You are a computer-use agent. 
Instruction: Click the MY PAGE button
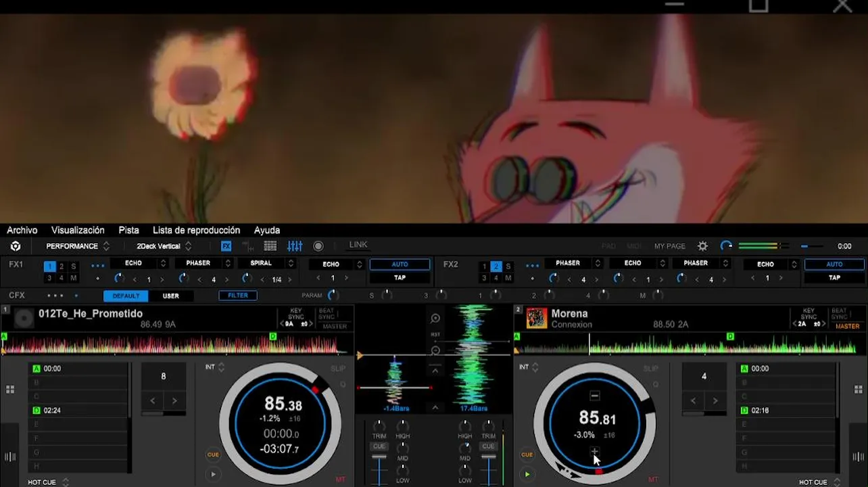coord(670,246)
